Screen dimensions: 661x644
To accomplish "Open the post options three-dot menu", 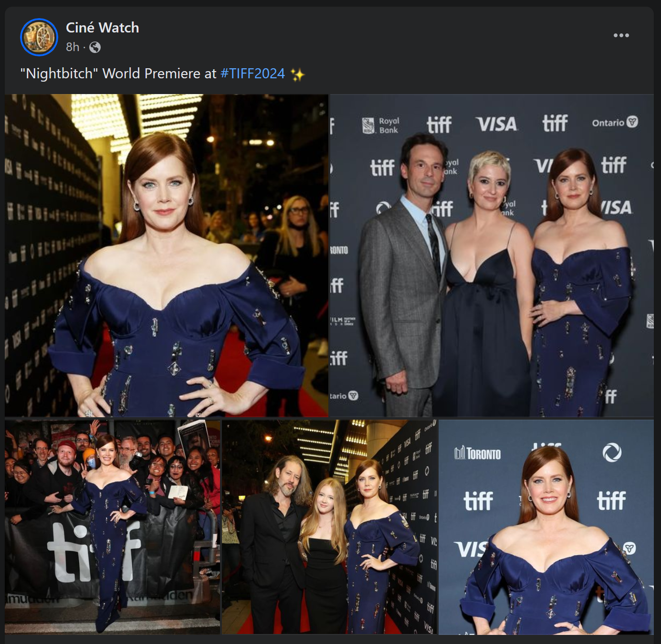I will (x=621, y=35).
